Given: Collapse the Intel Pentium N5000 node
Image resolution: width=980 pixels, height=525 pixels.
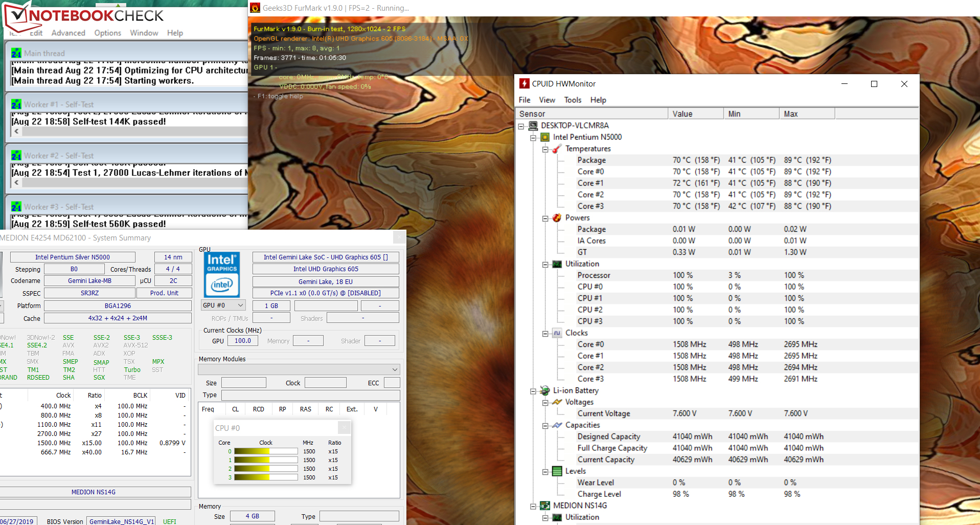Looking at the screenshot, I should [x=533, y=138].
